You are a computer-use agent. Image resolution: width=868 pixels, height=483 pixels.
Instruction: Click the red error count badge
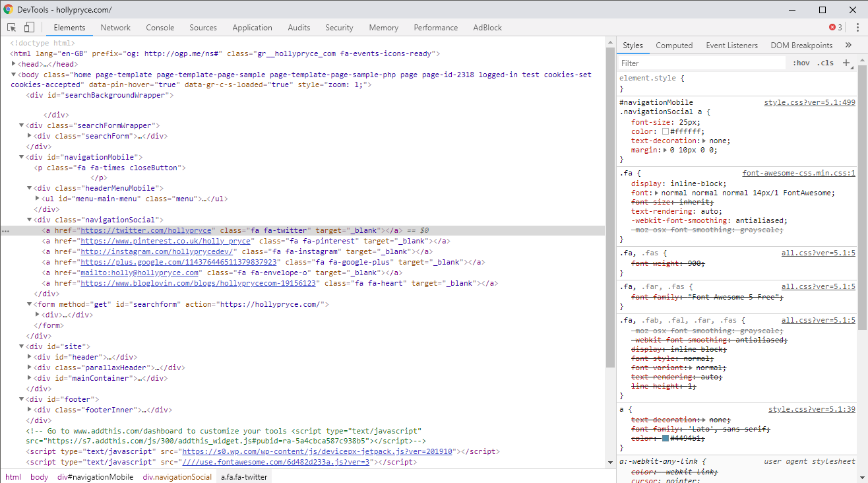833,27
